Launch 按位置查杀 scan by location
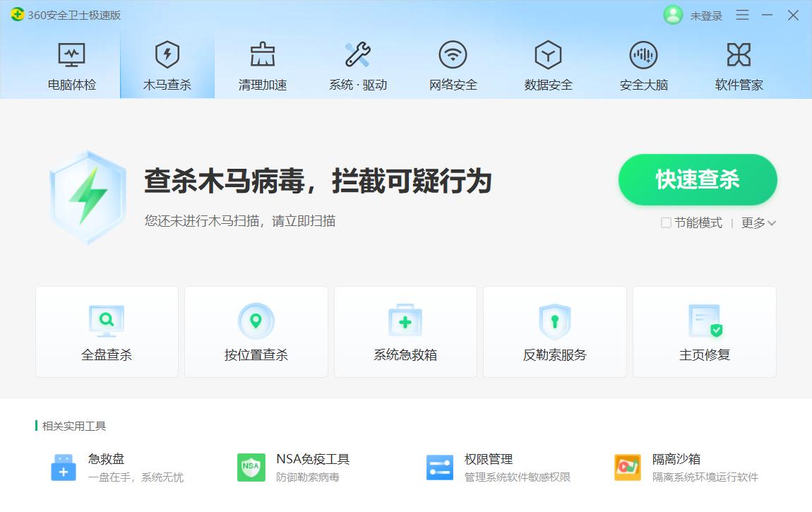The height and width of the screenshot is (512, 812). pos(256,331)
